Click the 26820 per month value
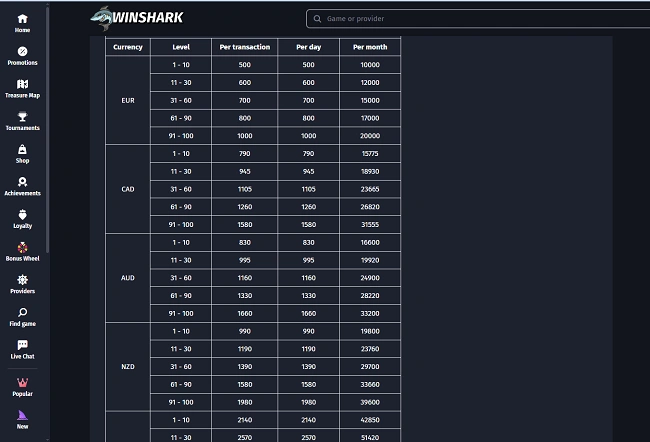650x442 pixels. coord(370,207)
